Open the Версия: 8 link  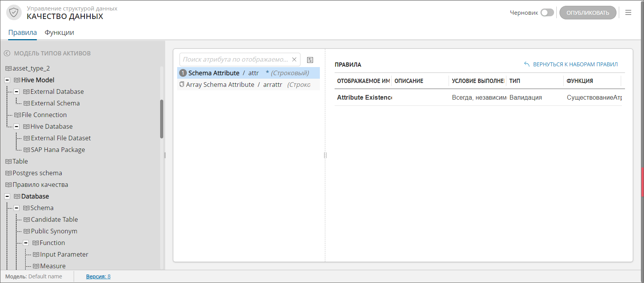pos(98,276)
